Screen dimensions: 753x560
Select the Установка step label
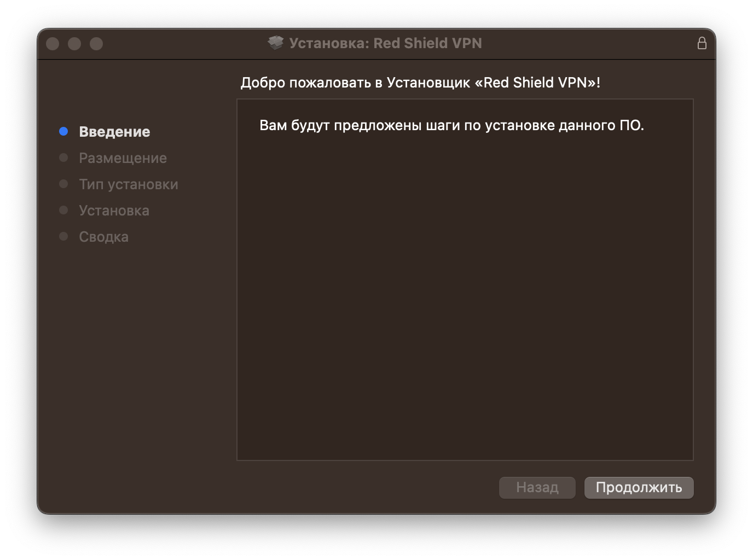coord(114,211)
